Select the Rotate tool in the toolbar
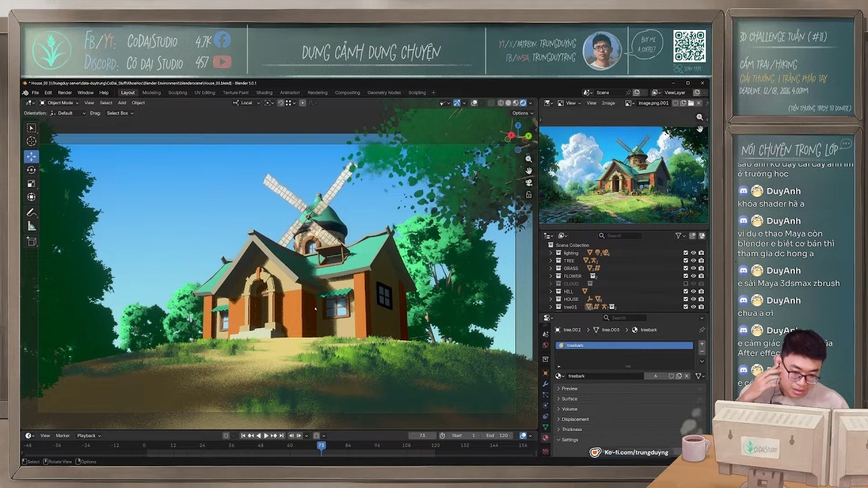The height and width of the screenshot is (488, 868). (x=31, y=170)
